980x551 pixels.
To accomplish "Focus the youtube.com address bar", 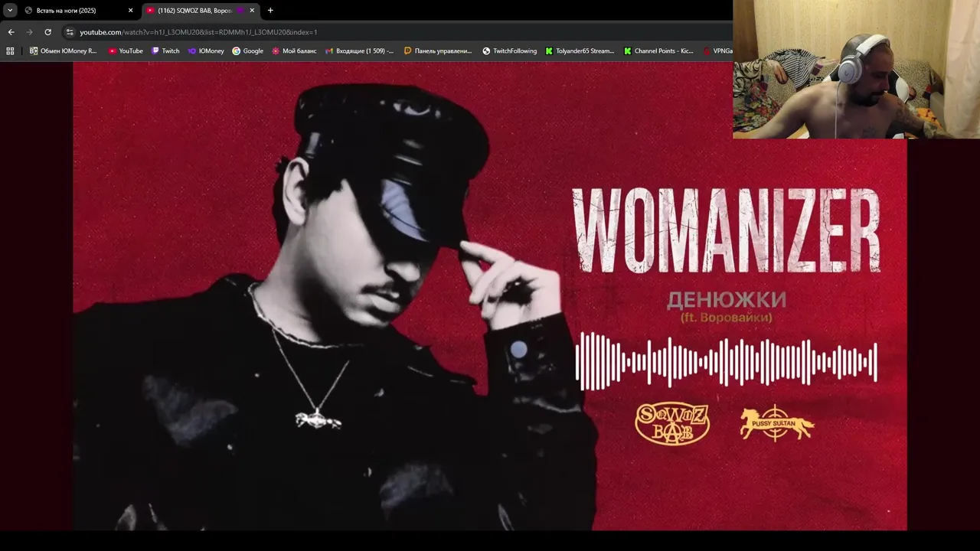I will click(398, 32).
